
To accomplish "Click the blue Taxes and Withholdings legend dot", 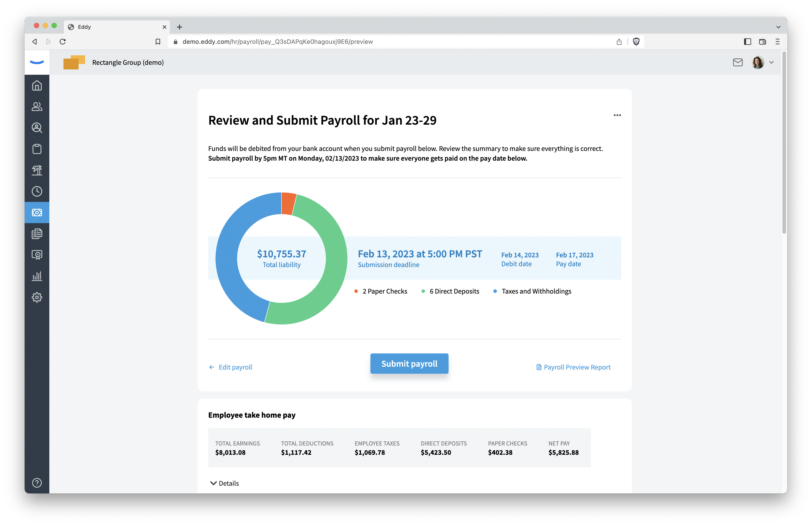I will click(x=495, y=291).
